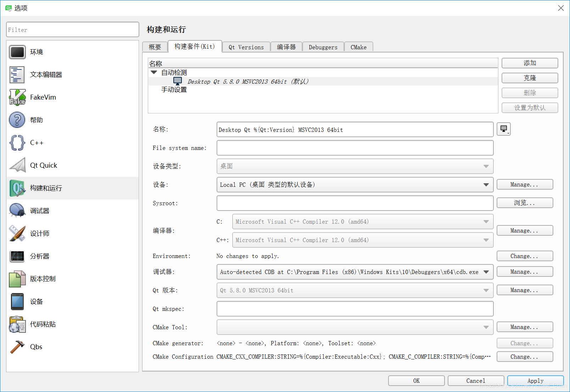
Task: Collapse the 自动检测 tree node
Action: (154, 72)
